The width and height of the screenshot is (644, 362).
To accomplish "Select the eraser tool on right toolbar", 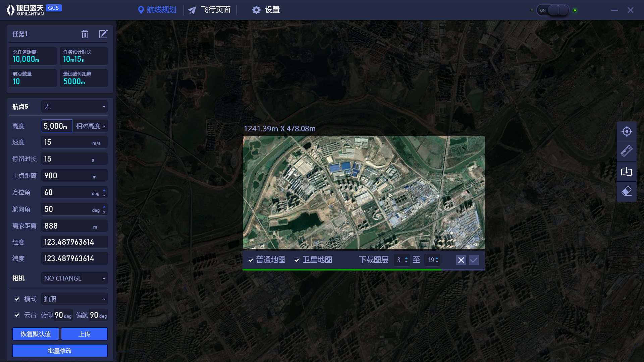I will (x=627, y=191).
